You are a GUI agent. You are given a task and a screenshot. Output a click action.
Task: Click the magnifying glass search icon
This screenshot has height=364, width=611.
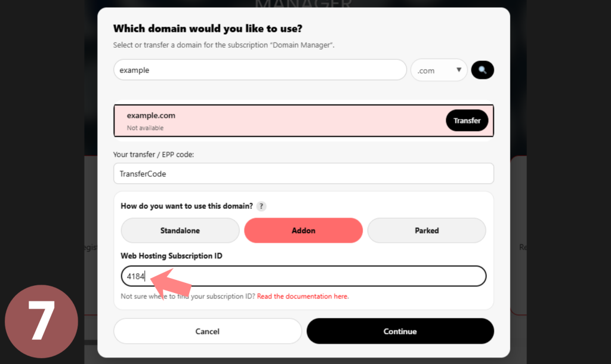pos(482,70)
